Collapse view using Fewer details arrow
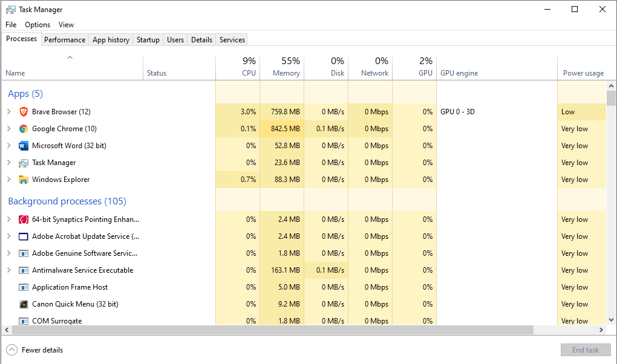Image resolution: width=617 pixels, height=364 pixels. (11, 350)
